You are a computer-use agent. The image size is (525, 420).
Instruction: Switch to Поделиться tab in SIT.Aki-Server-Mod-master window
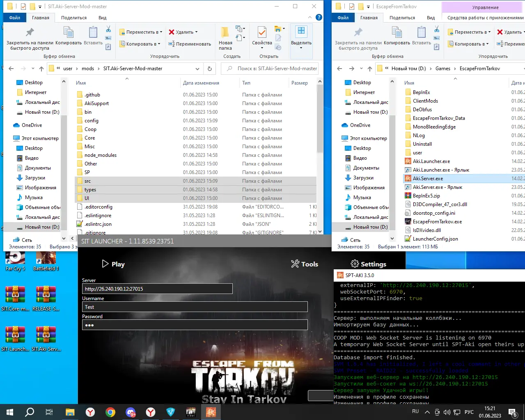74,18
